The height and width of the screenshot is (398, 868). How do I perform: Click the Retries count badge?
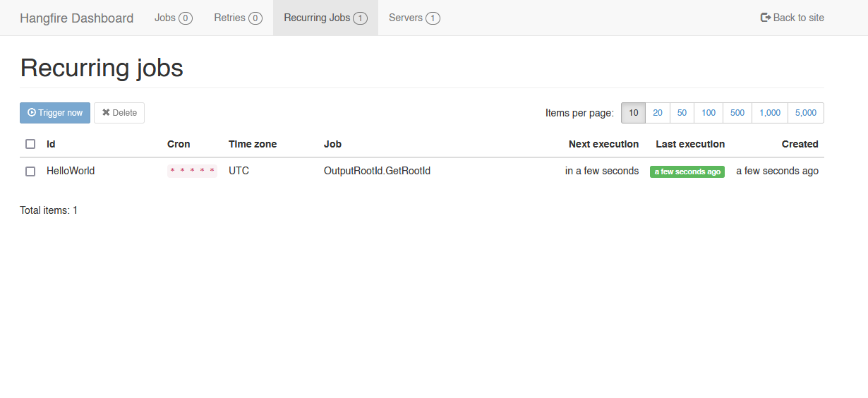[x=255, y=18]
